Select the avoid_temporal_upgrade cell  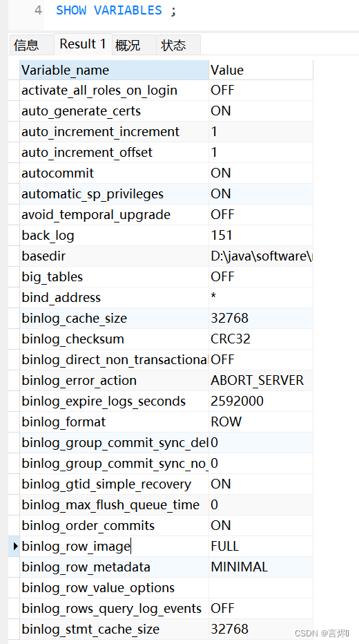tap(114, 215)
